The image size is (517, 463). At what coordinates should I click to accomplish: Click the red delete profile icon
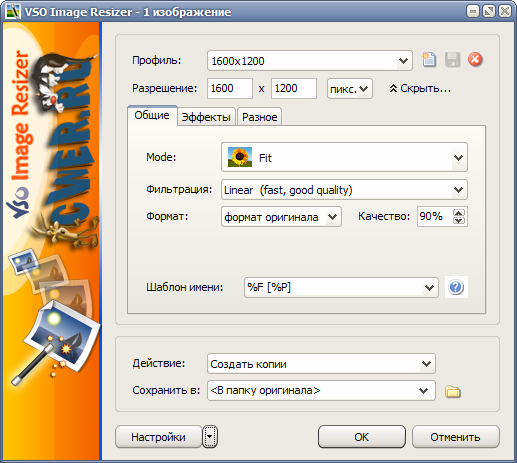click(x=475, y=60)
